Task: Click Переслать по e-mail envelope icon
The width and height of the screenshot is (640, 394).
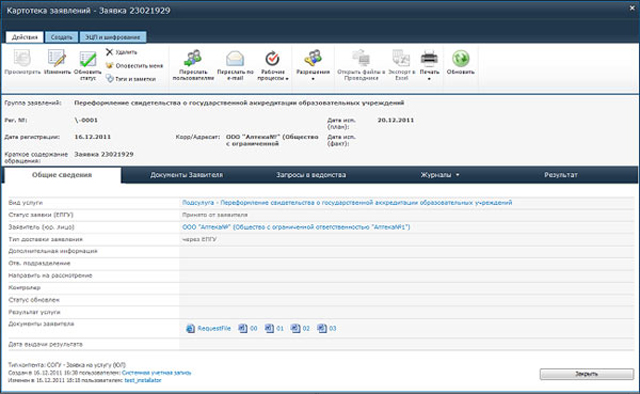Action: click(235, 59)
